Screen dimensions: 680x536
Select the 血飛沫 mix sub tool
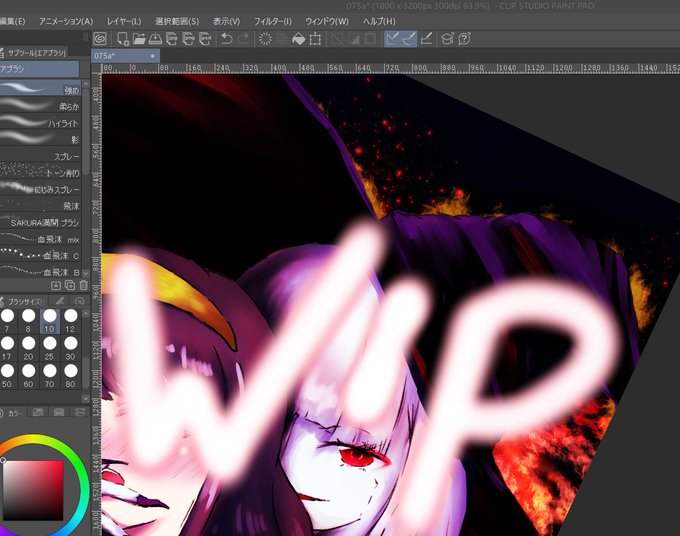coord(40,239)
